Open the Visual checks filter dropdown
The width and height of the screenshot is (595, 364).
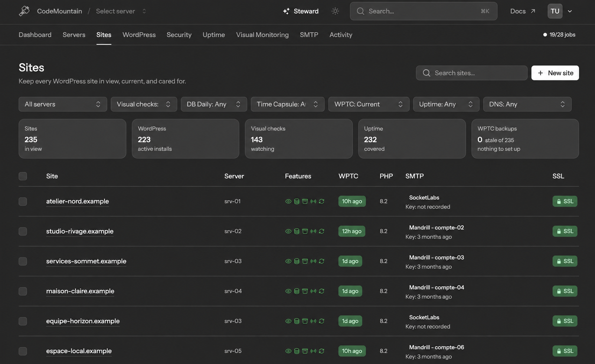(144, 104)
